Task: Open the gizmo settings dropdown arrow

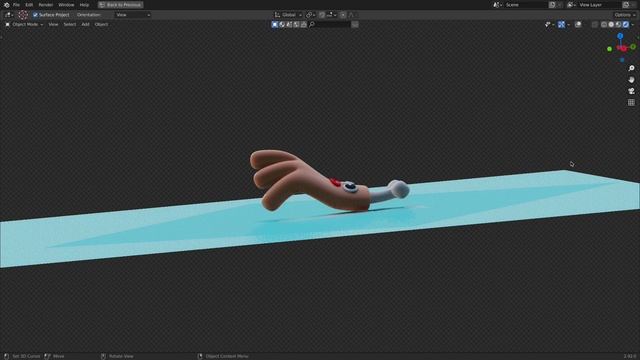Action: pos(569,24)
